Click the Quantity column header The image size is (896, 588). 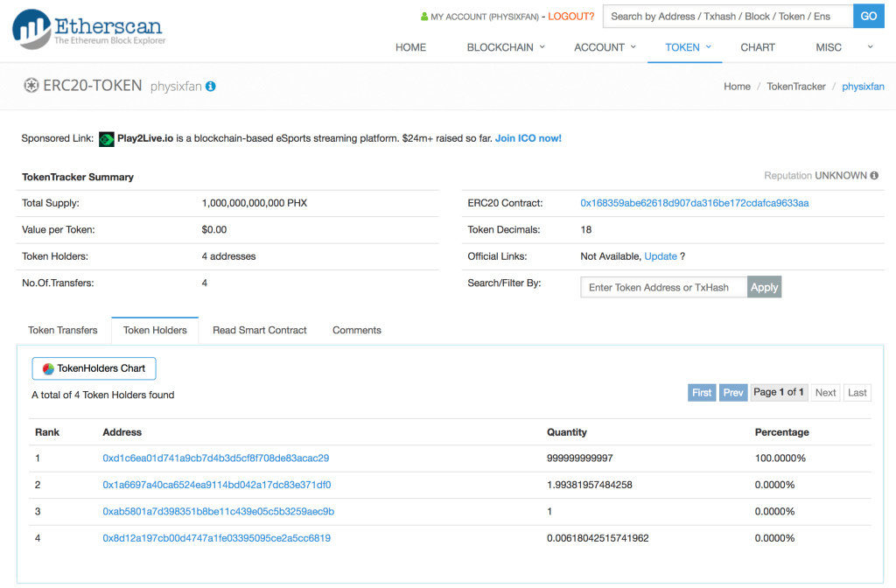click(x=567, y=432)
